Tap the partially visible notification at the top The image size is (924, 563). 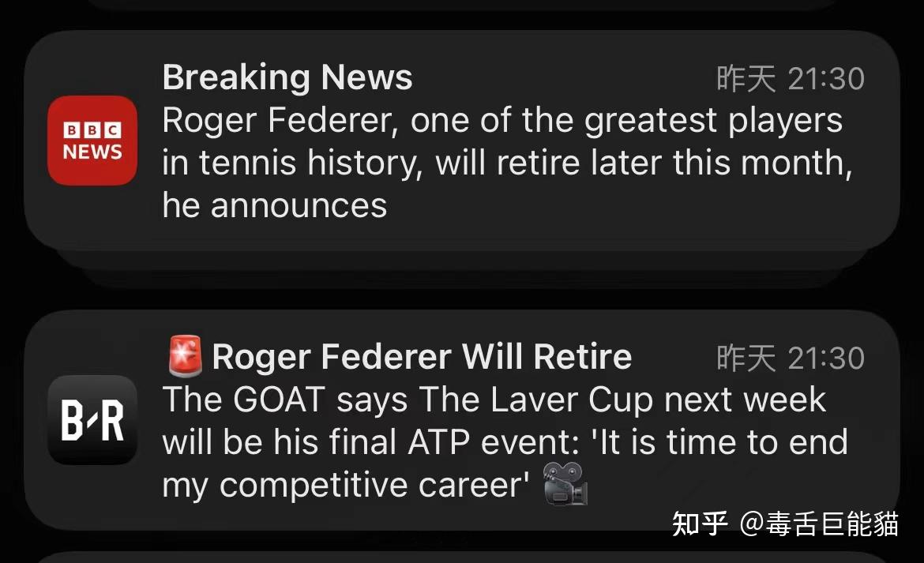pos(462,4)
